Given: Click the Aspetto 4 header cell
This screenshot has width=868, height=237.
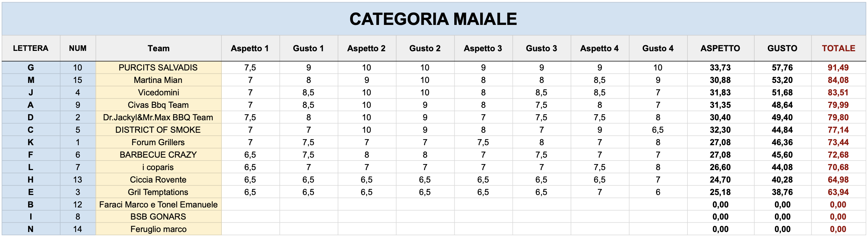Looking at the screenshot, I should [x=600, y=48].
